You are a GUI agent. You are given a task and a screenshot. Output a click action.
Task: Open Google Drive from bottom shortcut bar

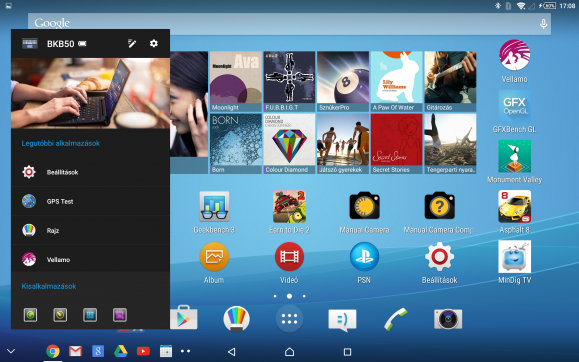[120, 351]
